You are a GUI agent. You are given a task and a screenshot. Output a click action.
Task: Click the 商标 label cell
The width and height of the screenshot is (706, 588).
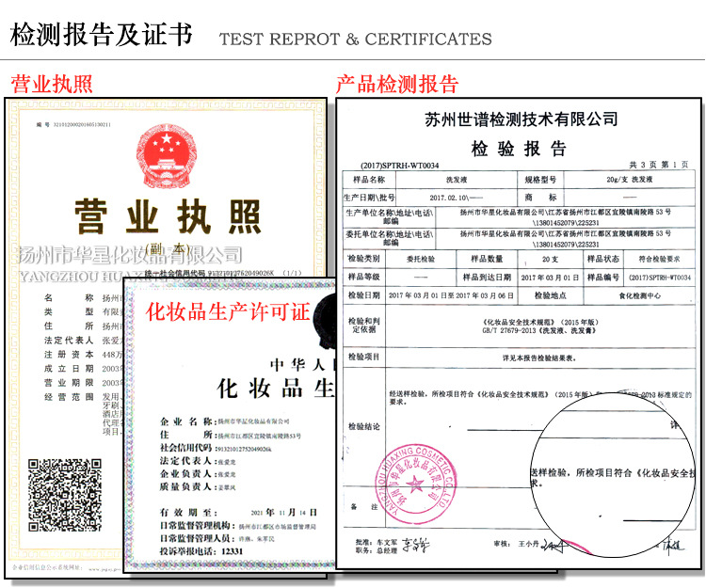540,197
